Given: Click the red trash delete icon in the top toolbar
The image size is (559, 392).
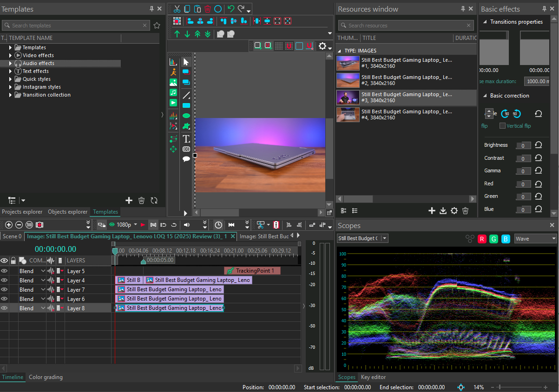Looking at the screenshot, I should (x=208, y=9).
